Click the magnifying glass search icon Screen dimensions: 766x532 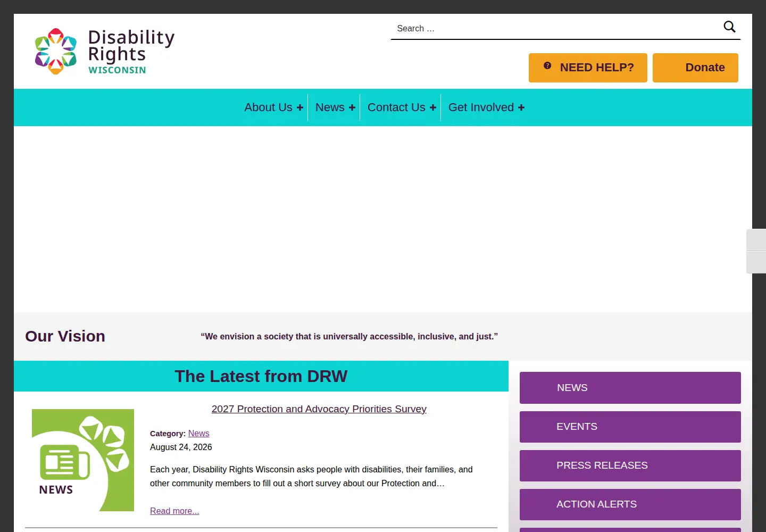[x=729, y=27]
